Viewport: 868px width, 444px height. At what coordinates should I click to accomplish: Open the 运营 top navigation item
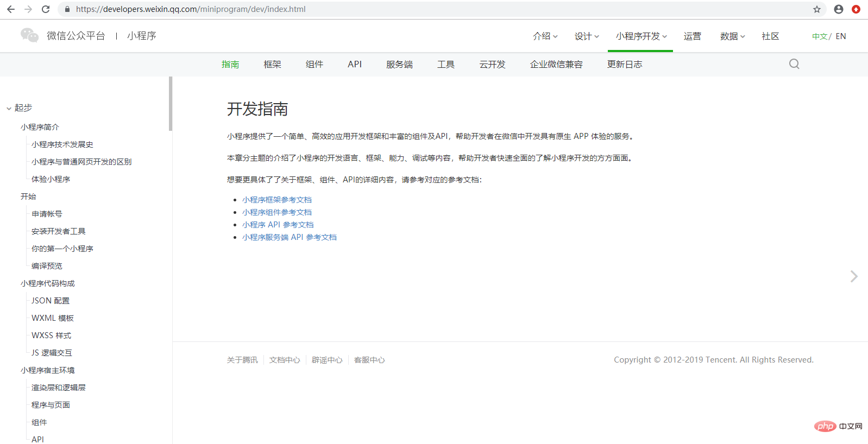(x=692, y=36)
